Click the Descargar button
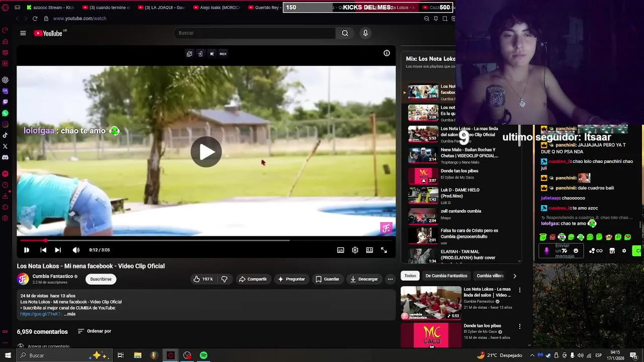Viewport: 644px width, 362px height. [x=364, y=279]
